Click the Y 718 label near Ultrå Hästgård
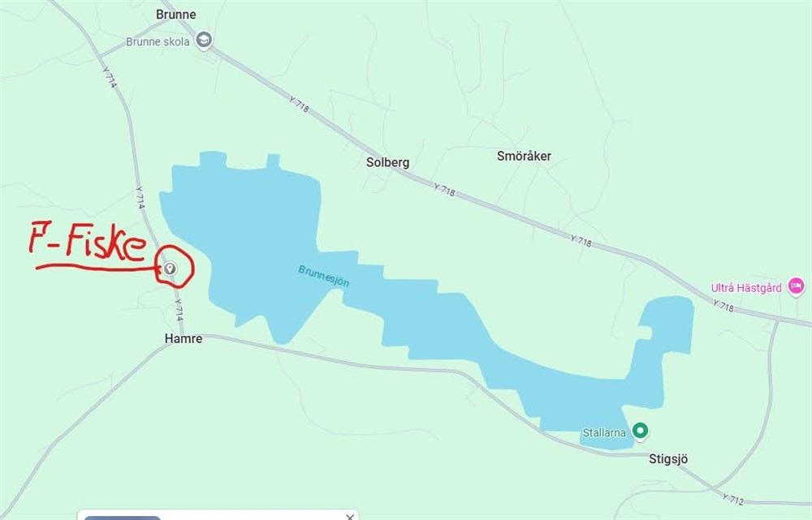Screen dimensions: 812x520 pyautogui.click(x=723, y=306)
